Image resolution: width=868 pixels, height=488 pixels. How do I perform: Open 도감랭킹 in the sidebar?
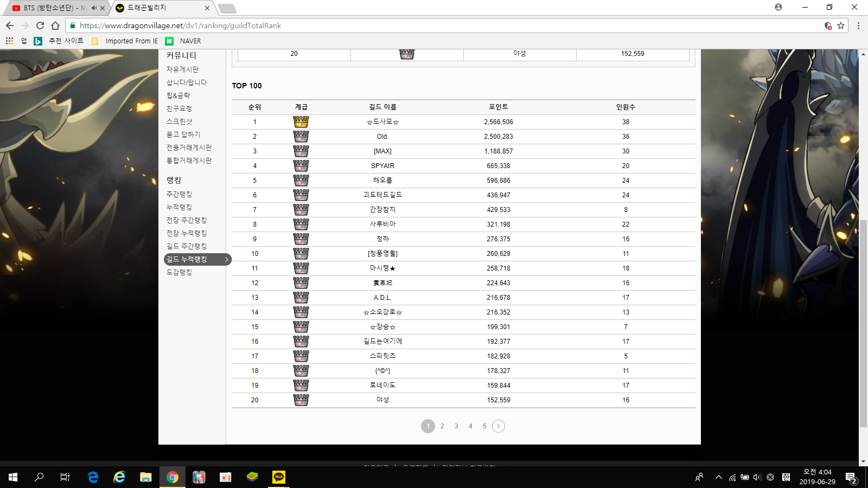(179, 272)
